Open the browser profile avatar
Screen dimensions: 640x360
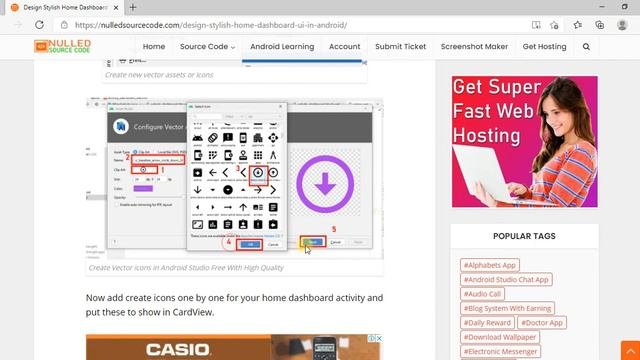pos(622,25)
